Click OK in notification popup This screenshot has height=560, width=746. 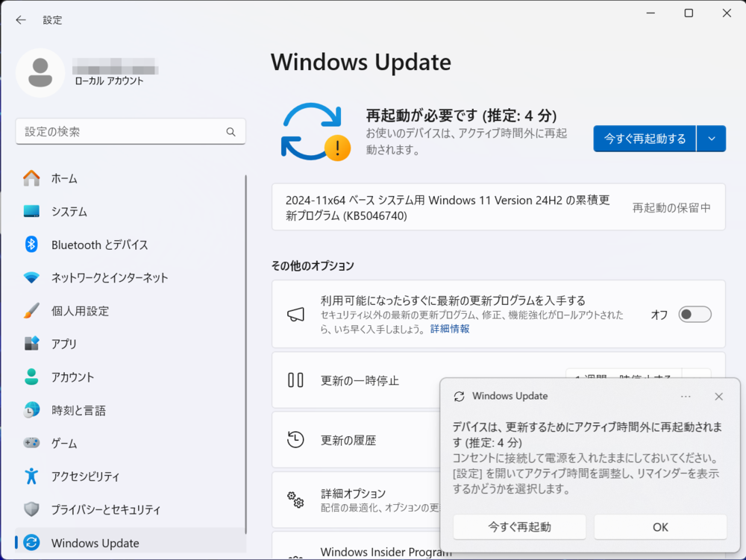click(x=660, y=526)
